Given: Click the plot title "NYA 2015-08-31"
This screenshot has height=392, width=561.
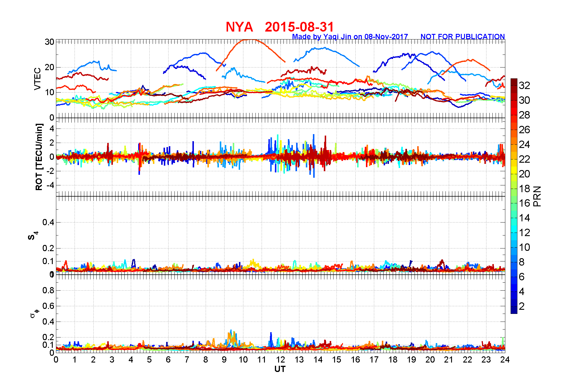Looking at the screenshot, I should tap(280, 27).
